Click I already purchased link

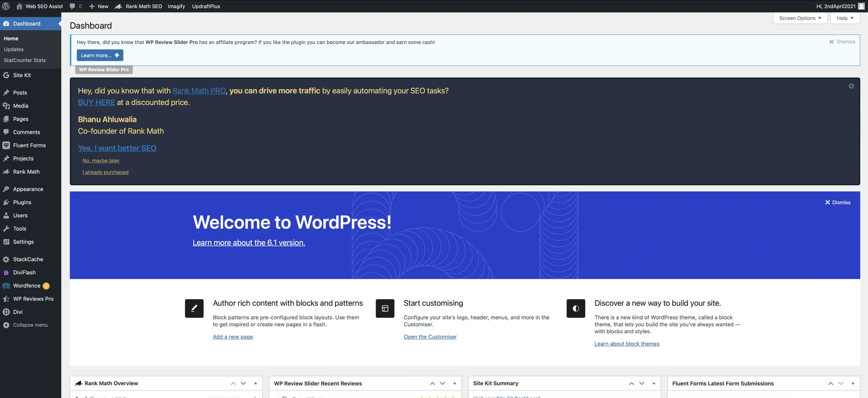click(105, 172)
